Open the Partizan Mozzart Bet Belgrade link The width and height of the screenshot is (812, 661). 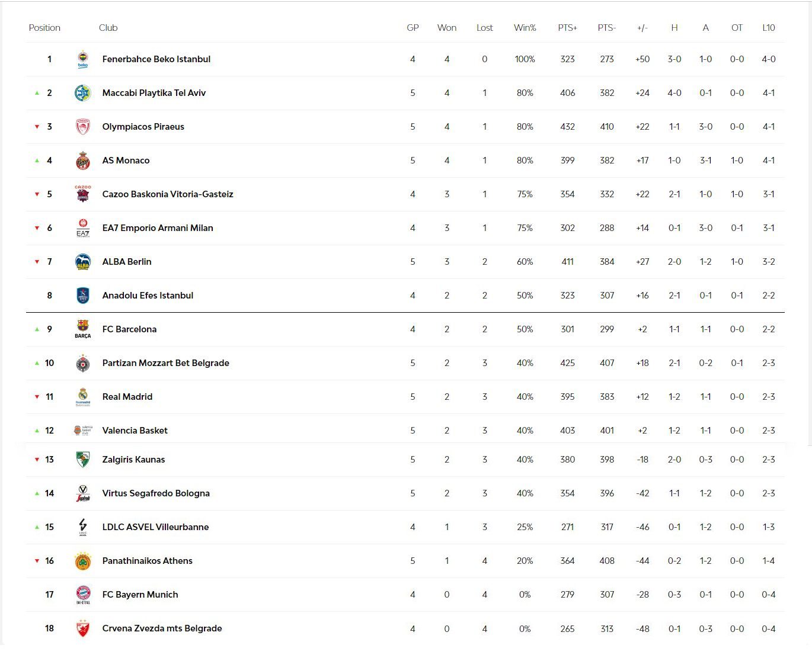165,363
